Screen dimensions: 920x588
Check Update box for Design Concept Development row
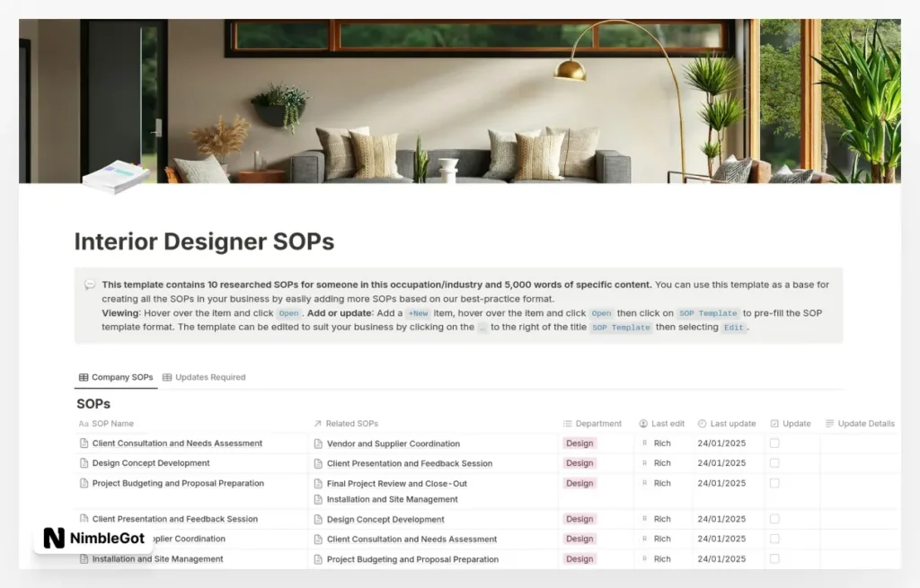pos(774,463)
